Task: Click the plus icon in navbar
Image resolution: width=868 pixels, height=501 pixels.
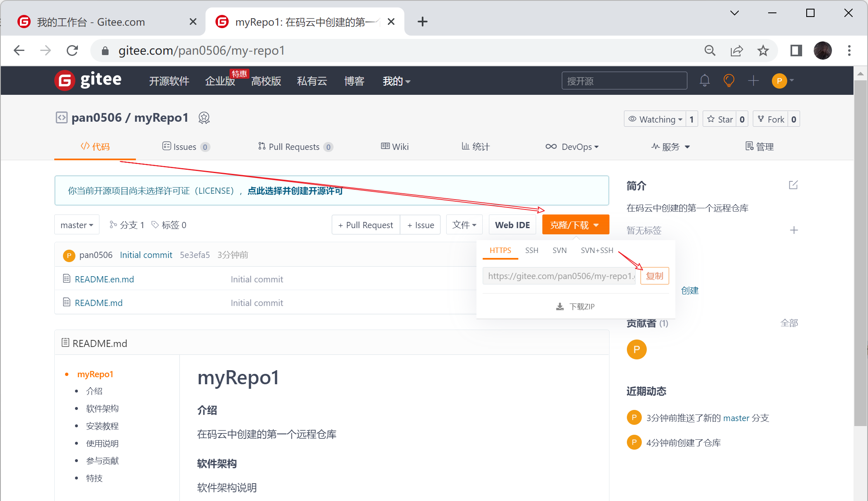Action: click(753, 80)
